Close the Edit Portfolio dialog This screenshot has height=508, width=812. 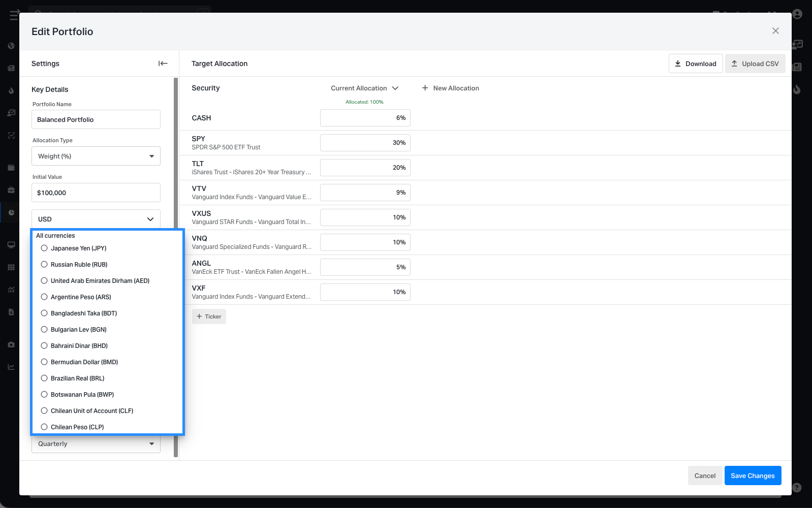click(x=775, y=31)
